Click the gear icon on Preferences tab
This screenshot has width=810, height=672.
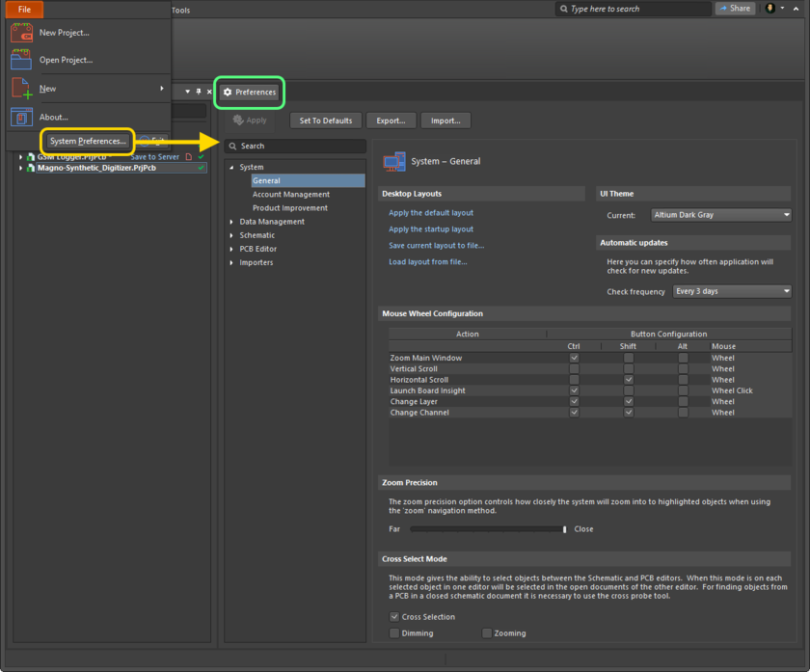click(228, 93)
